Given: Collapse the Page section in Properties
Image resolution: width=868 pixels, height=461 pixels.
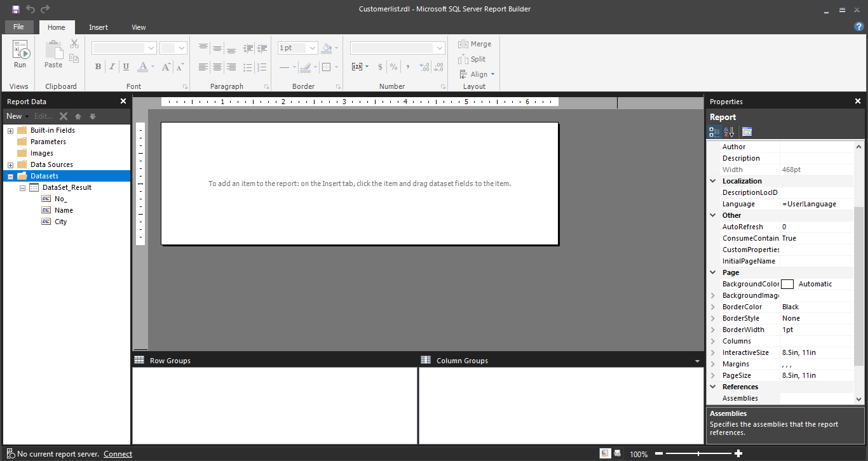Looking at the screenshot, I should tap(712, 272).
